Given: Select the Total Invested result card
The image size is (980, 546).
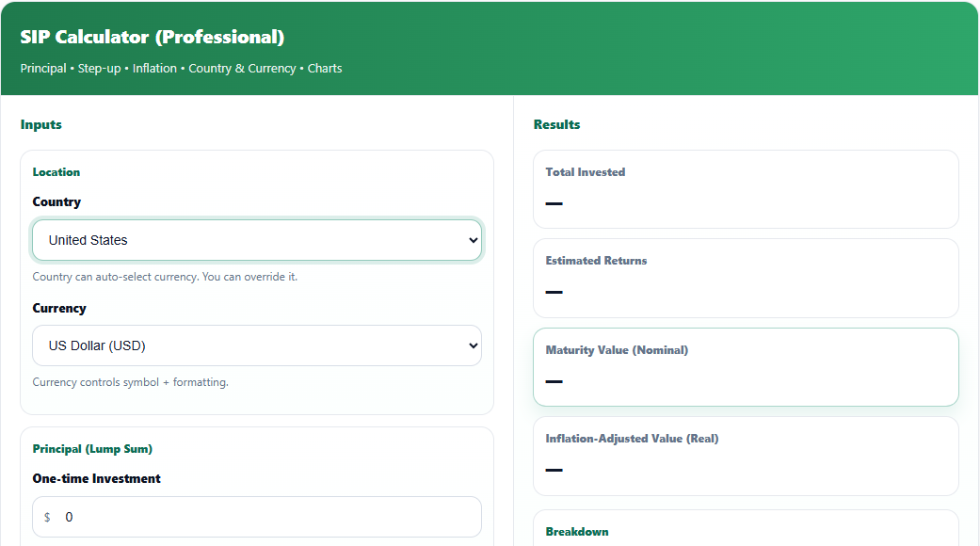Looking at the screenshot, I should [745, 189].
